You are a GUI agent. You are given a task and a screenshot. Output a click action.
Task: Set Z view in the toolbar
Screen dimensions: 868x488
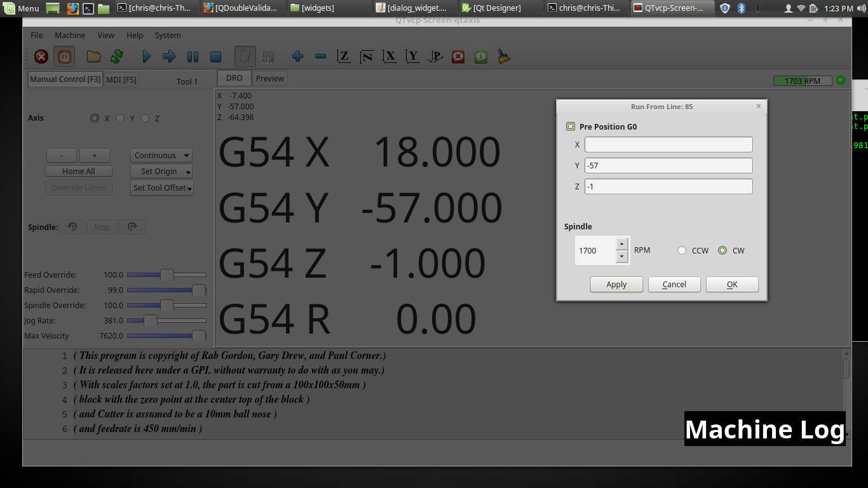344,57
